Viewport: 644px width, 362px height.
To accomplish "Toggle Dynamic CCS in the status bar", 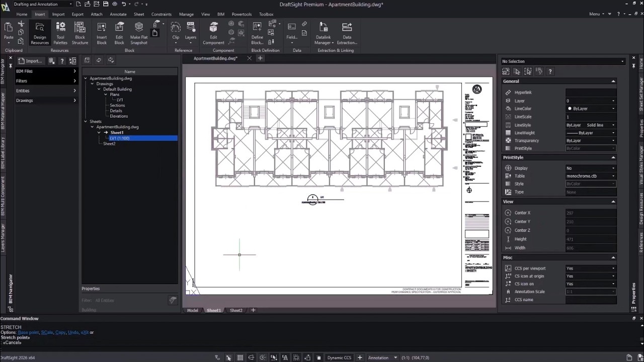I will pos(339,357).
